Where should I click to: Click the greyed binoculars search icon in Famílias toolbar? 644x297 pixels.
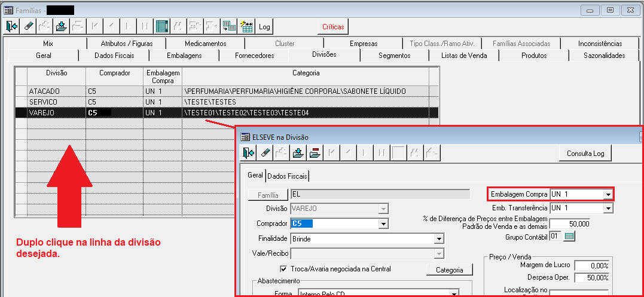pyautogui.click(x=179, y=27)
